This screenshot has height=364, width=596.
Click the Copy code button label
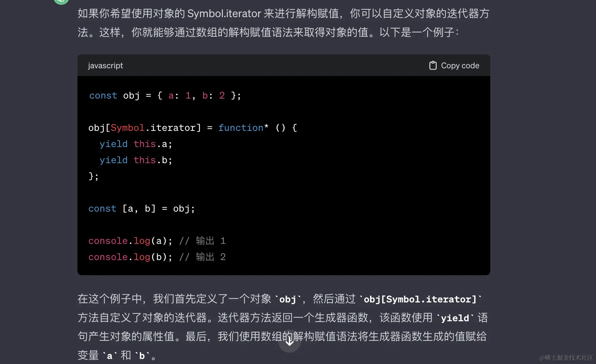coord(460,66)
